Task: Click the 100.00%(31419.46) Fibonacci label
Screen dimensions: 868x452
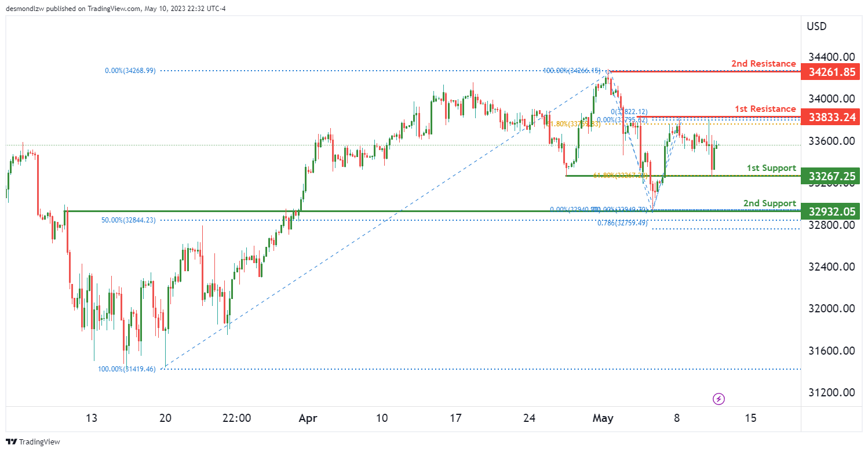Action: [127, 369]
